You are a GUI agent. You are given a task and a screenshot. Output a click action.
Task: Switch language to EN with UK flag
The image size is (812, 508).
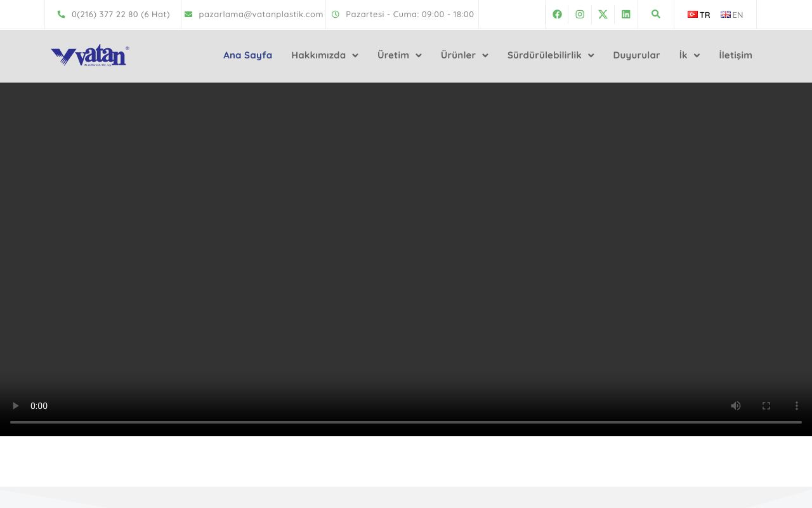pyautogui.click(x=731, y=15)
